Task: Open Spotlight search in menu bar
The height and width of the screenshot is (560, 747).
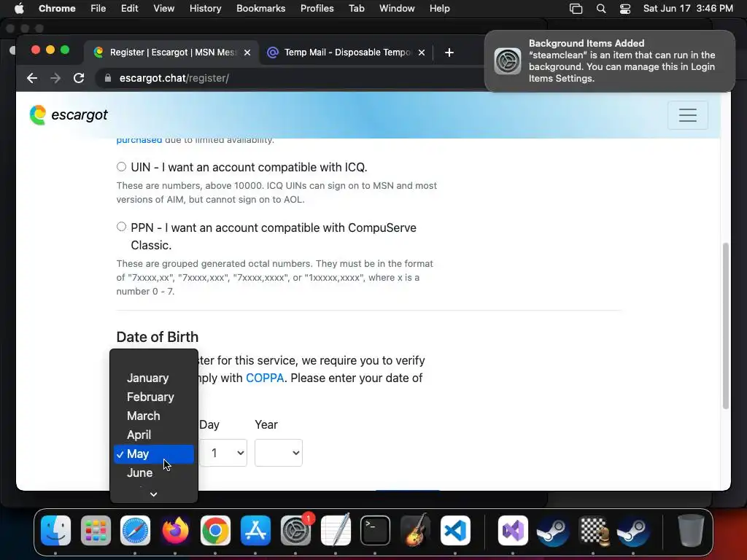Action: pos(601,9)
